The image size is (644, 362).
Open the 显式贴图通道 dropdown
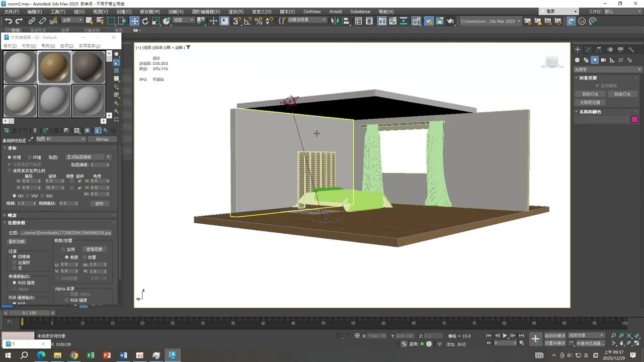tap(88, 157)
